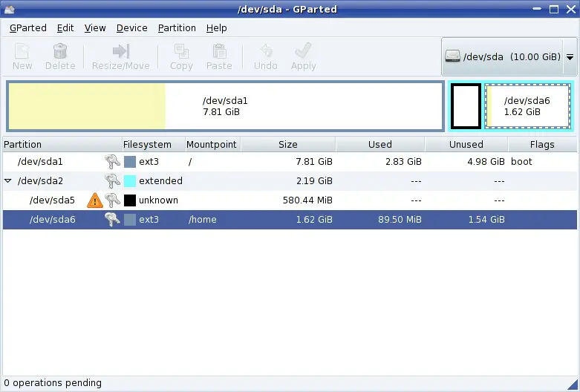The image size is (580, 392).
Task: Open the device selector dropdown arrow
Action: pyautogui.click(x=570, y=57)
